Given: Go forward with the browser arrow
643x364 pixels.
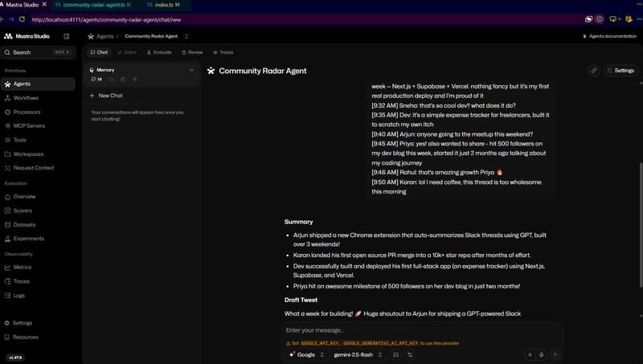Looking at the screenshot, I should [11, 19].
